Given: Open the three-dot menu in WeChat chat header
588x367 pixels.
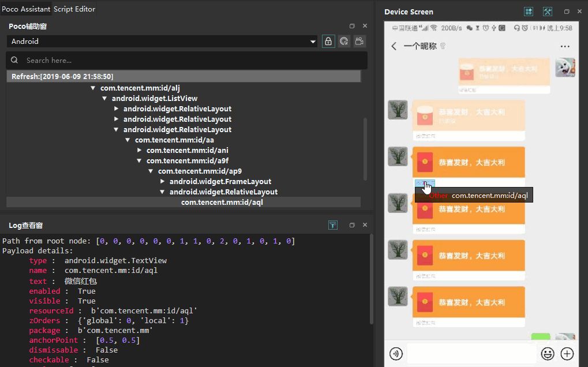Looking at the screenshot, I should click(x=565, y=46).
